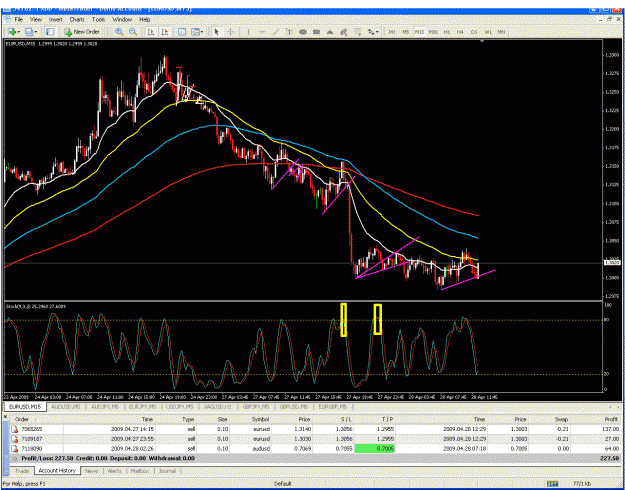This screenshot has height=490, width=625.
Task: Select the triangle shape tool
Action: 330,32
